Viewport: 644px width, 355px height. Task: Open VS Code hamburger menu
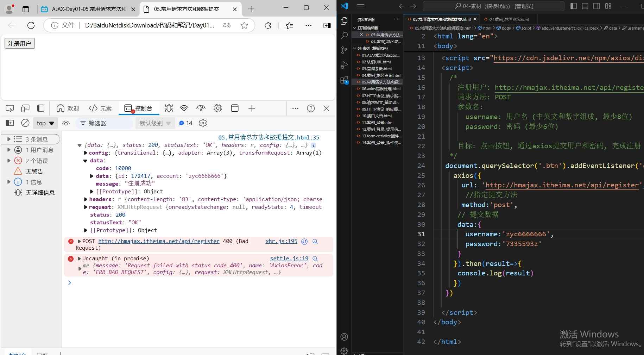point(360,6)
